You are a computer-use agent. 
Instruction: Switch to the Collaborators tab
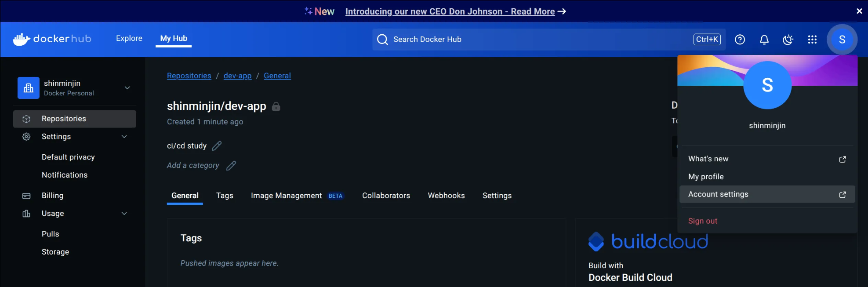click(386, 196)
